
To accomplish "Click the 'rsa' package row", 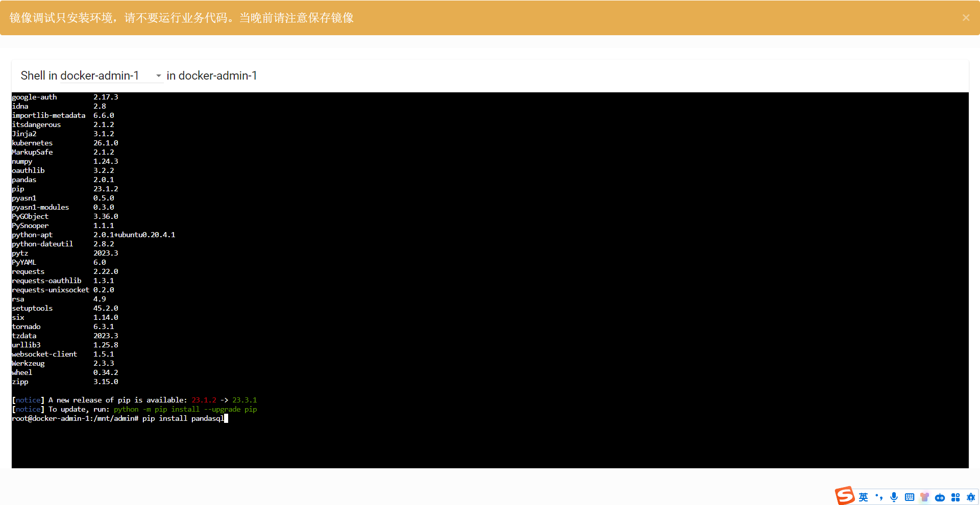I will pos(59,299).
